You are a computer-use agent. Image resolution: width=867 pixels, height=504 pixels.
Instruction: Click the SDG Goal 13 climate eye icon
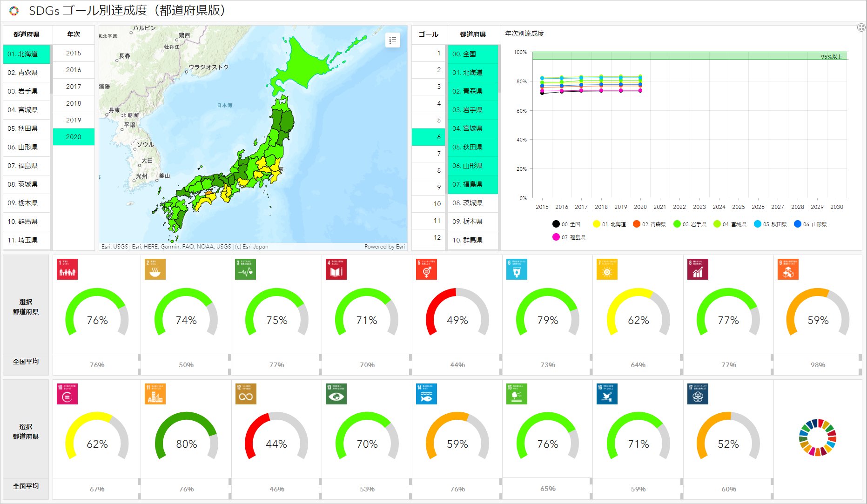tap(336, 394)
